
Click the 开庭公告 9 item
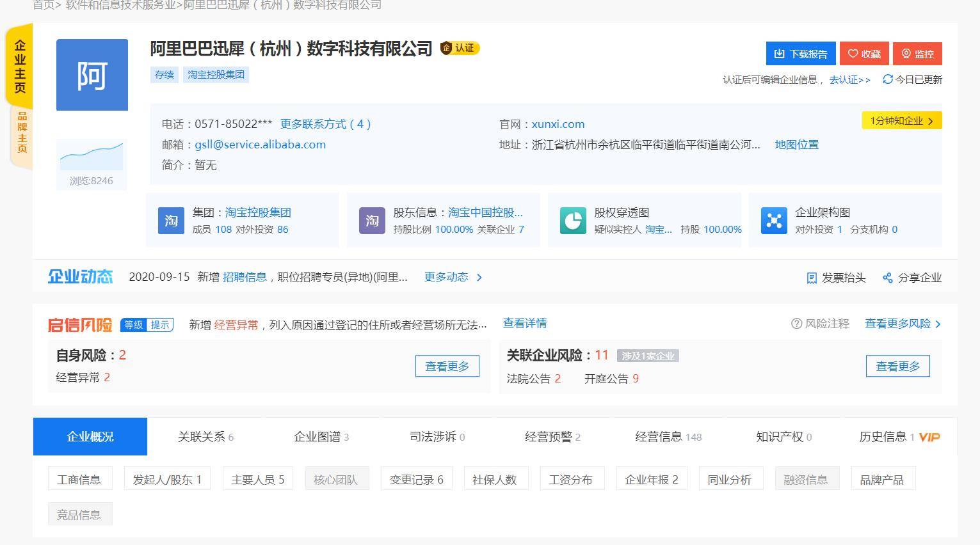[x=611, y=379]
